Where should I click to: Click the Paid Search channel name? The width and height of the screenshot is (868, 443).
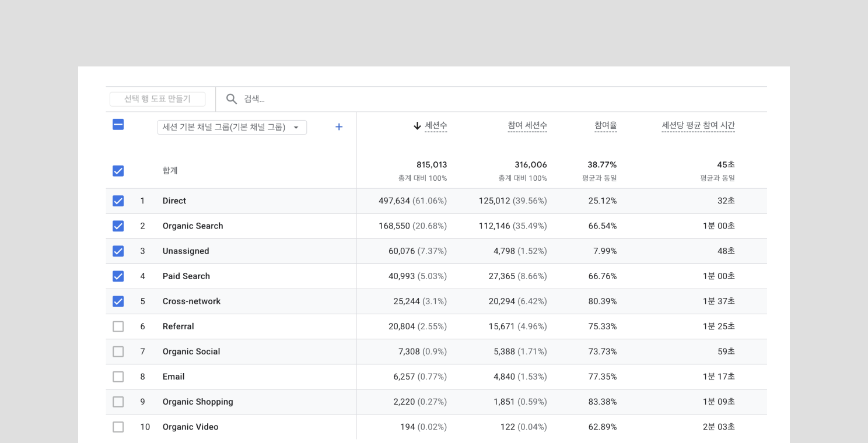point(186,276)
